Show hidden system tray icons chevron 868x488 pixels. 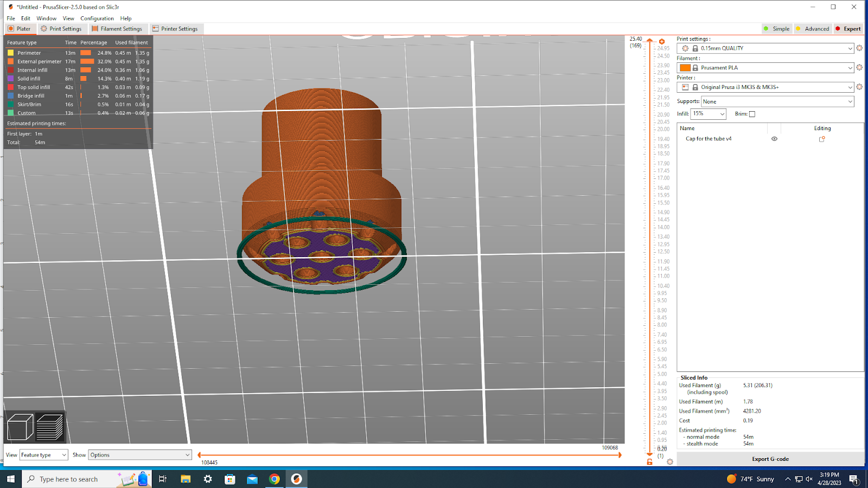click(x=788, y=479)
